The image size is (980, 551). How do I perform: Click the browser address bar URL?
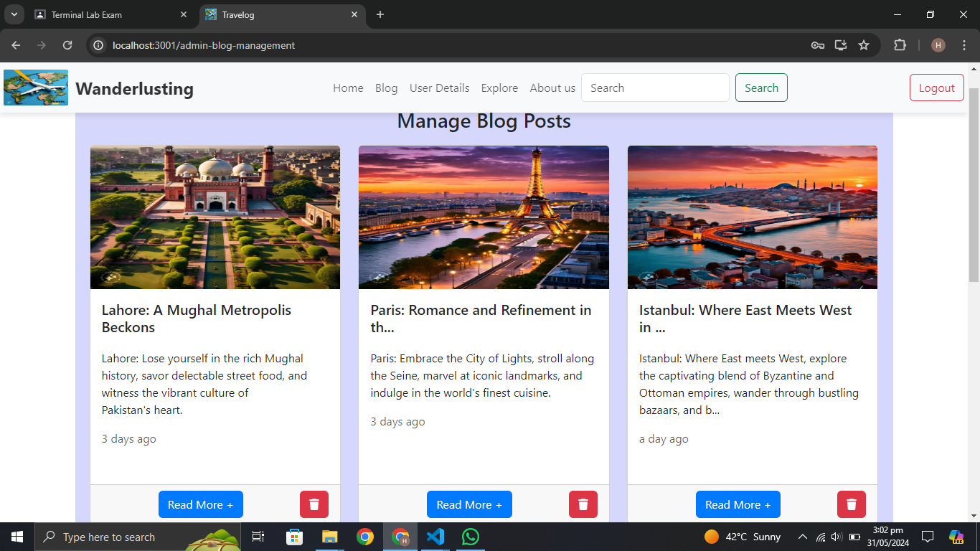click(x=204, y=45)
